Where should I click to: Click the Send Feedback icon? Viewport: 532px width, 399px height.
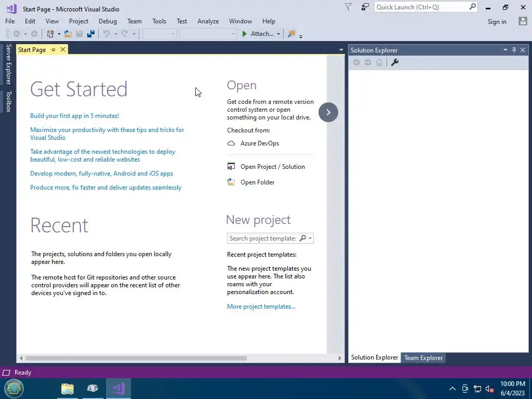(x=365, y=7)
